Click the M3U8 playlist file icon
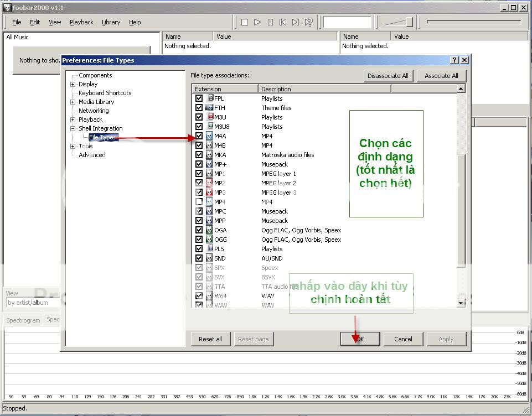Image resolution: width=532 pixels, height=416 pixels. (210, 127)
